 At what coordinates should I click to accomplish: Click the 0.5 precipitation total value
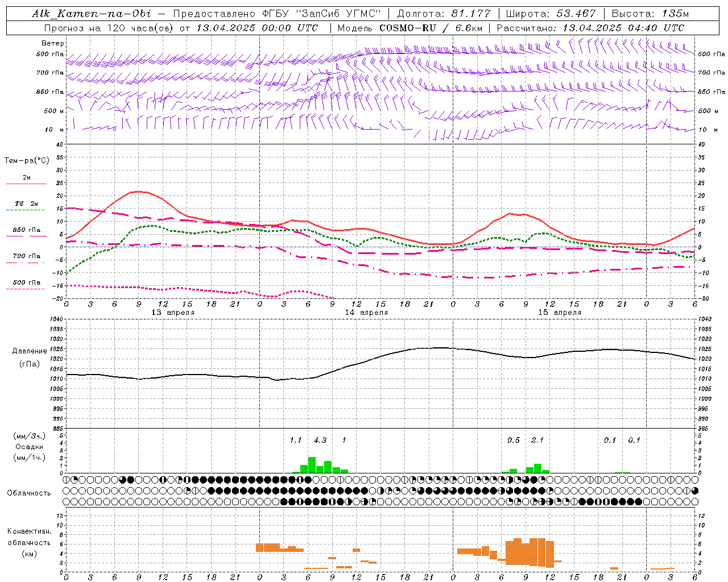click(x=514, y=440)
